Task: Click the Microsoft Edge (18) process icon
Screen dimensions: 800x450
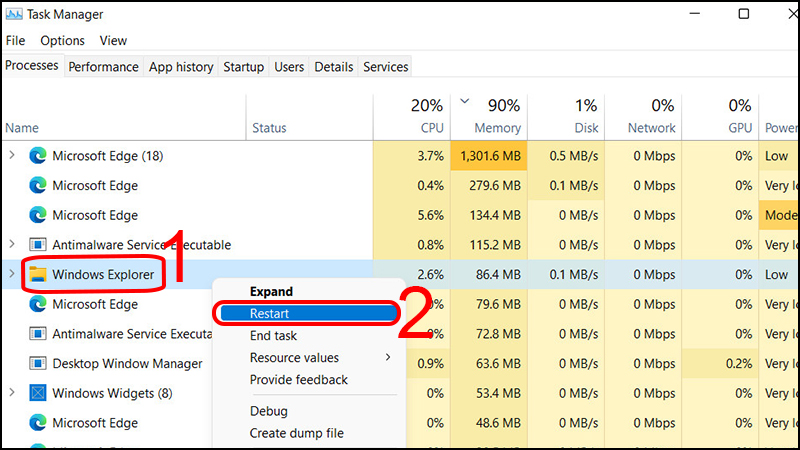Action: 38,156
